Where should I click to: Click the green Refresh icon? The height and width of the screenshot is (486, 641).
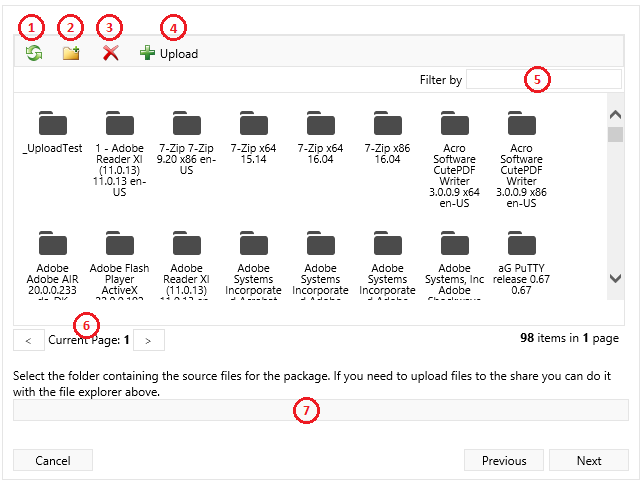click(x=34, y=53)
